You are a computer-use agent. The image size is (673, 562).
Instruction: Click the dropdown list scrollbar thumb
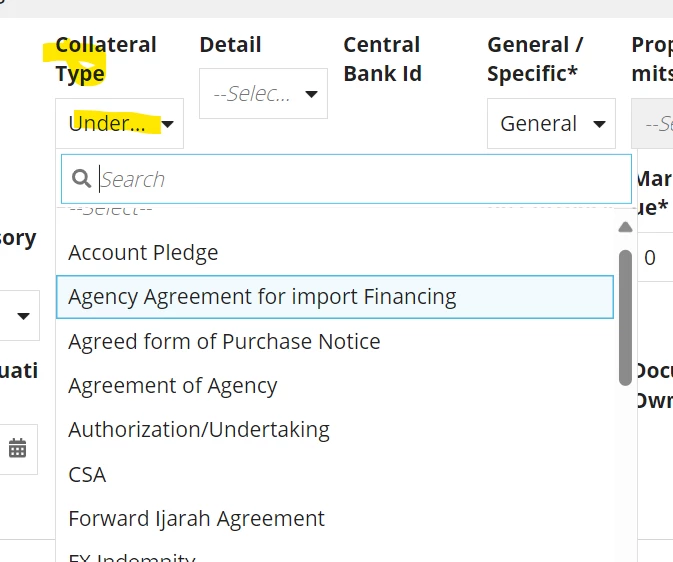point(625,318)
